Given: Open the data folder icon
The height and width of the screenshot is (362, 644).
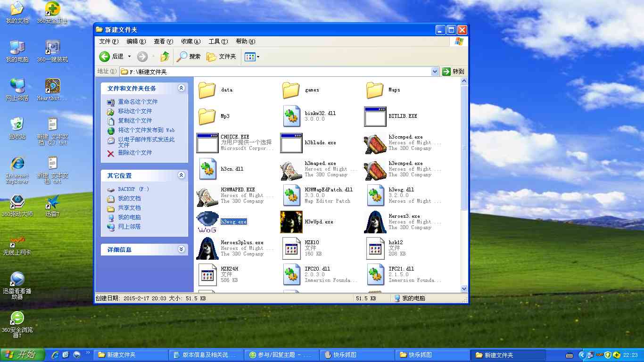Looking at the screenshot, I should pyautogui.click(x=207, y=90).
